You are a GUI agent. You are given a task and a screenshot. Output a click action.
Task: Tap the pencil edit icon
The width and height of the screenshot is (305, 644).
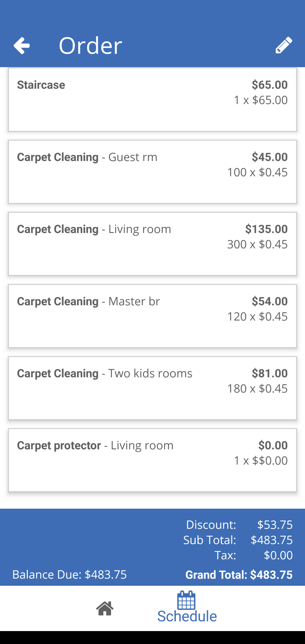point(284,45)
